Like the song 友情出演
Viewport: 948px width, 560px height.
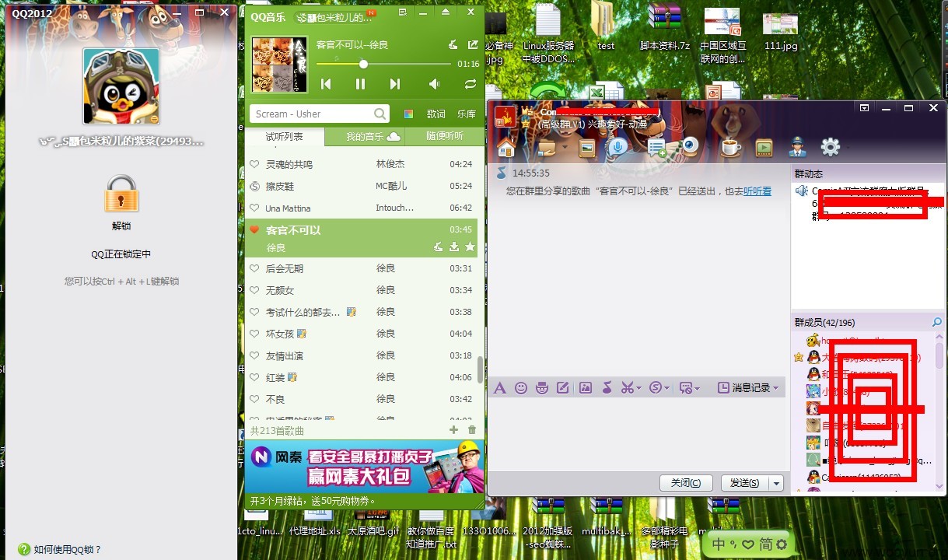254,355
